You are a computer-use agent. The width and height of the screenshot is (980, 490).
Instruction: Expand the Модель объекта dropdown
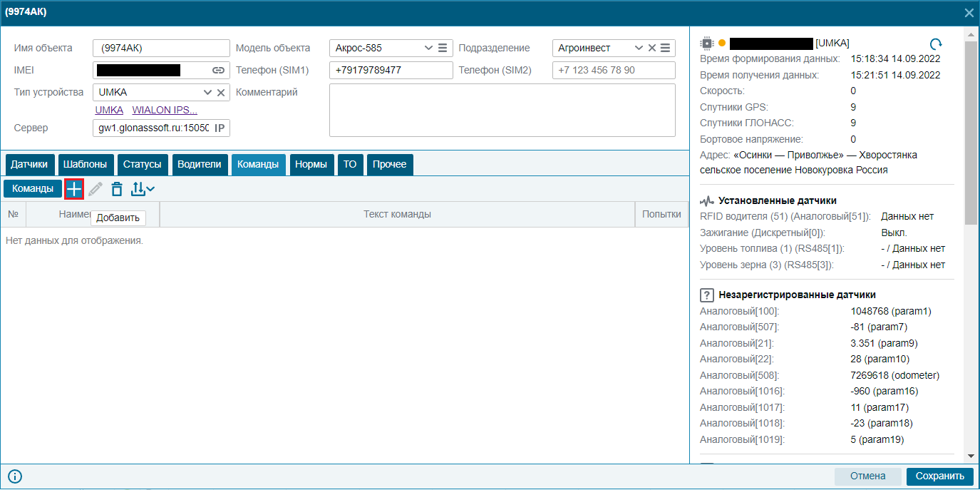(x=428, y=48)
